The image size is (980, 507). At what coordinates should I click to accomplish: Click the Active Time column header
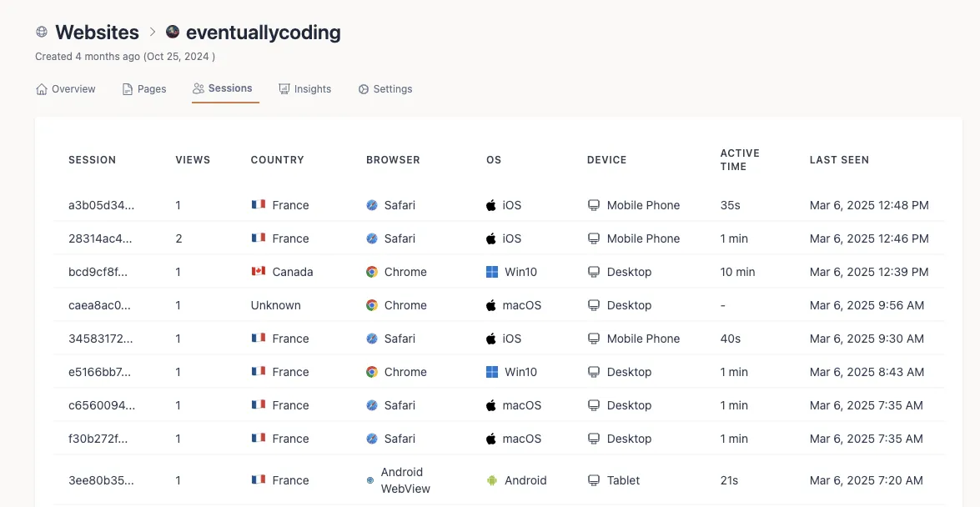coord(740,159)
